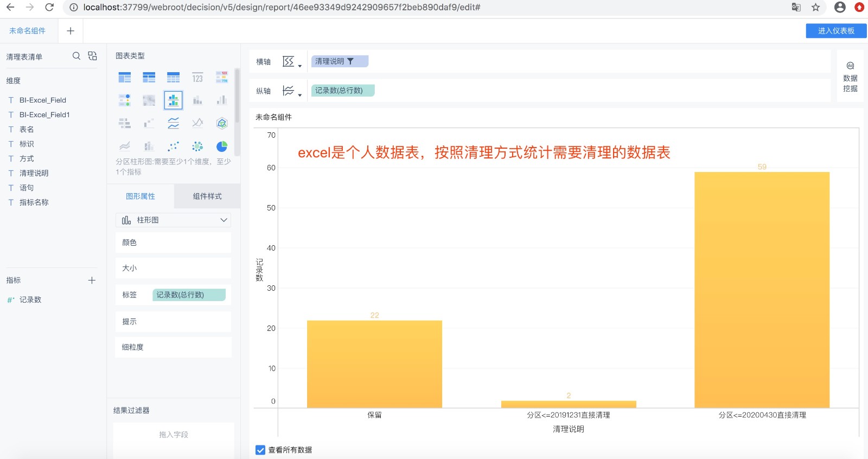Expand the 纵轴 axis settings dropdown
868x459 pixels.
click(291, 91)
